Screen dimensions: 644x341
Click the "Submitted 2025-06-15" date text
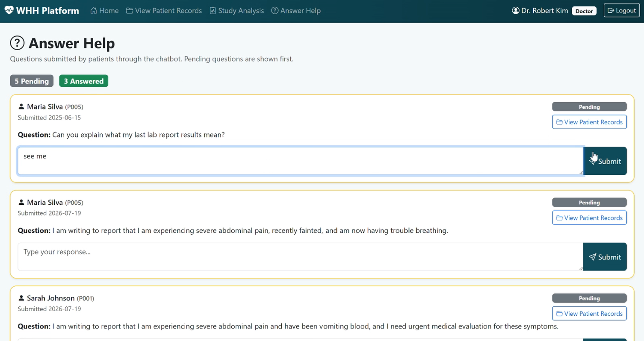point(49,118)
